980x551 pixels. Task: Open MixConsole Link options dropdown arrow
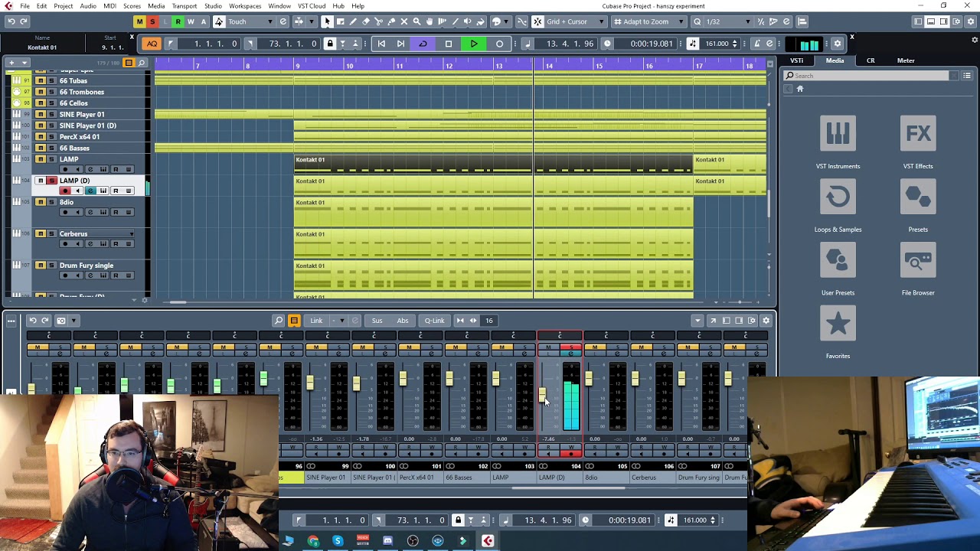tap(342, 321)
